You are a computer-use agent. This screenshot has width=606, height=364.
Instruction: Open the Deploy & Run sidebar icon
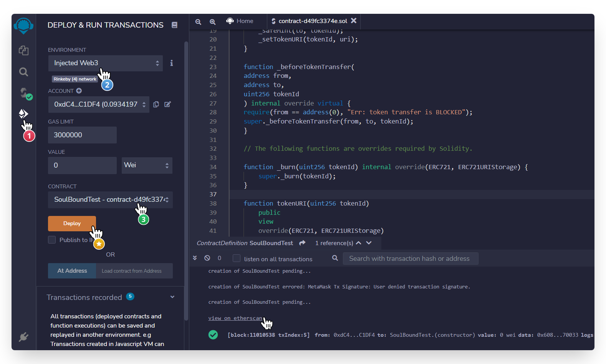click(23, 114)
